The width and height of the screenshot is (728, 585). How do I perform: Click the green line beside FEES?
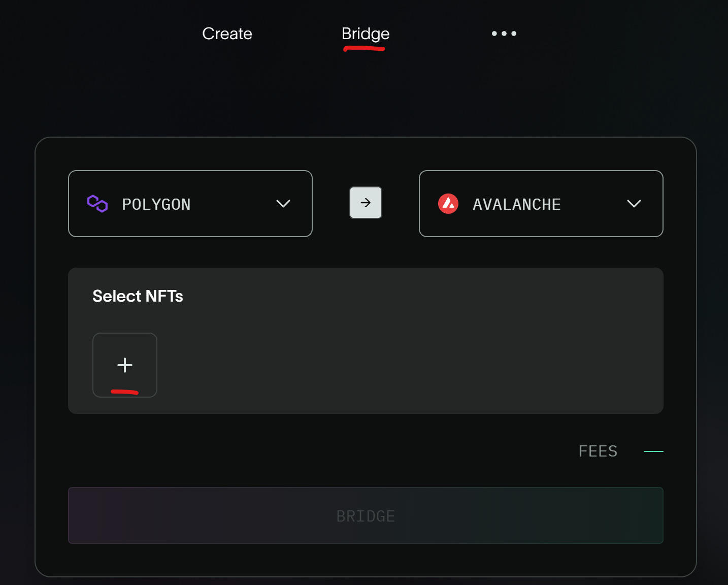654,451
